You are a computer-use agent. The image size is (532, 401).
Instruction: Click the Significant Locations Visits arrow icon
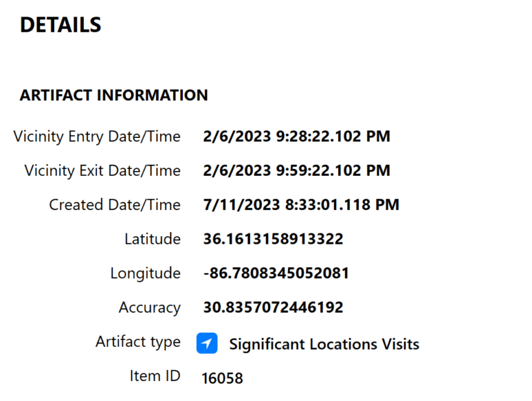206,343
